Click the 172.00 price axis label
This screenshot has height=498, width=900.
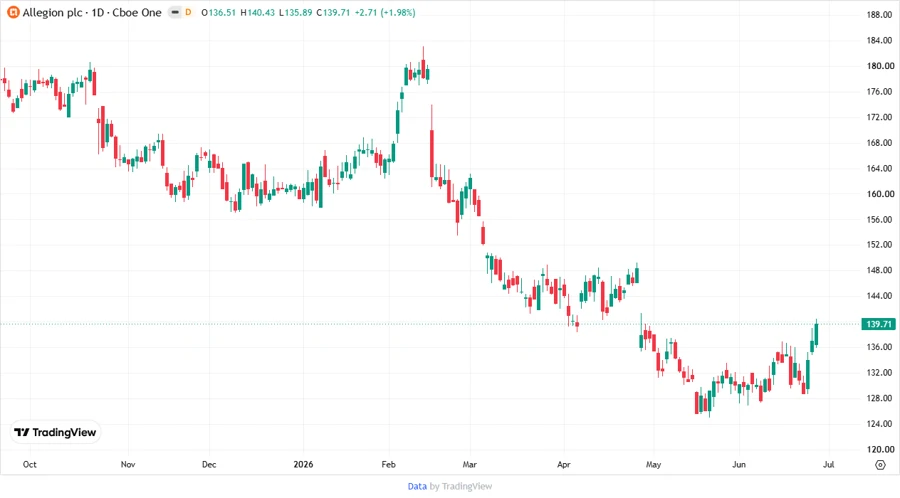click(x=879, y=117)
